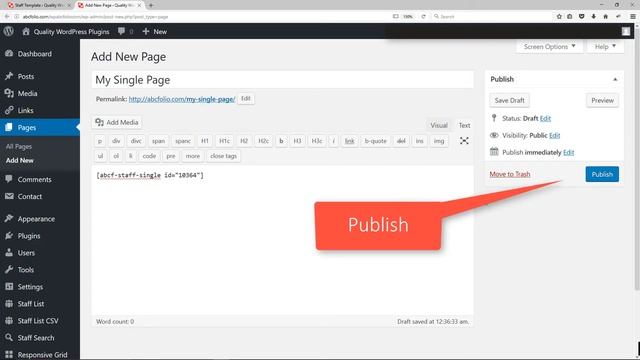
Task: Open a new browser tab
Action: 151,5
